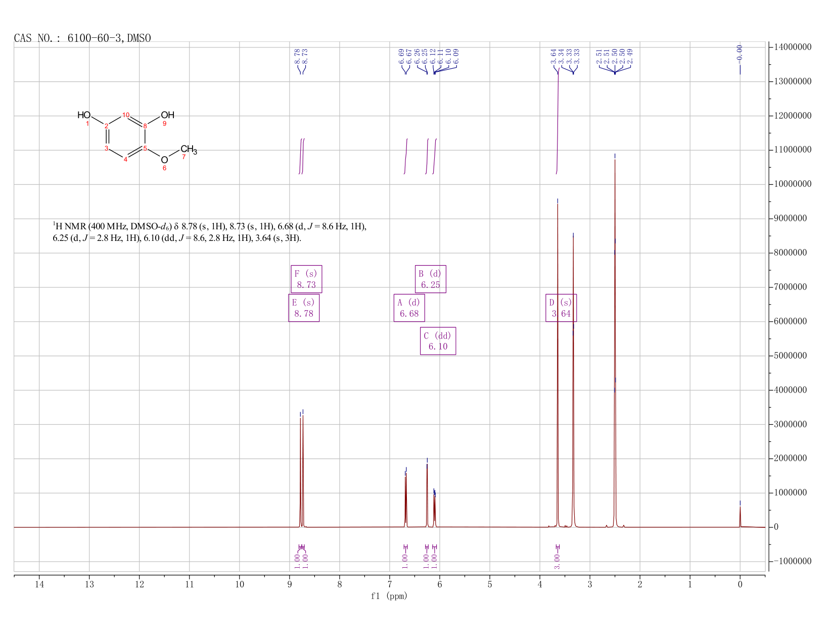This screenshot has width=834, height=644.
Task: Click the f1 (ppm) axis label
Action: (389, 596)
